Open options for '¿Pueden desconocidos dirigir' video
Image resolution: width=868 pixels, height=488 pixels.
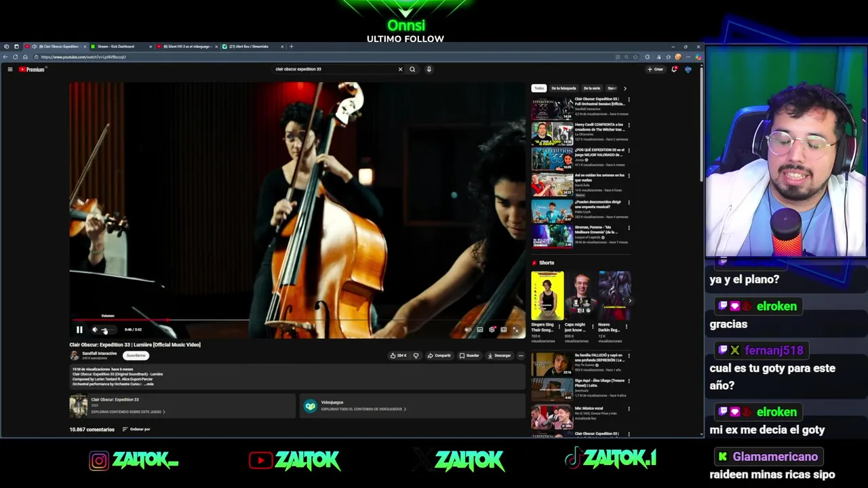(x=629, y=202)
